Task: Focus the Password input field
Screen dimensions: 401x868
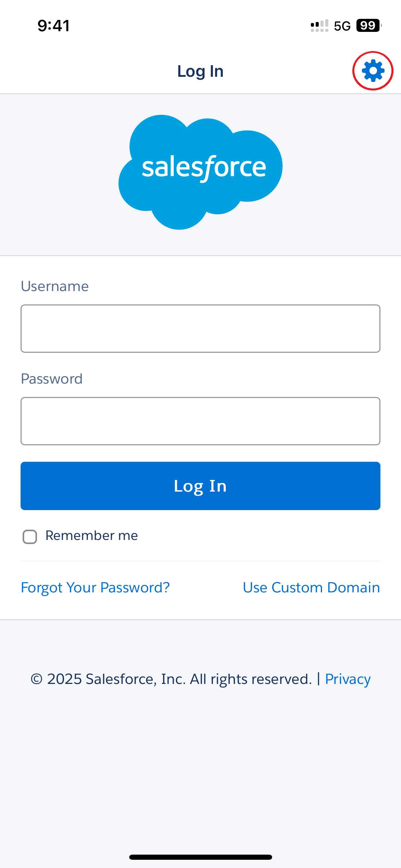Action: tap(200, 421)
